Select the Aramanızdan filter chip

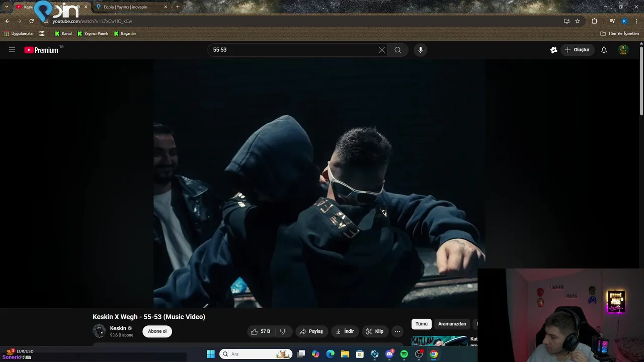452,324
